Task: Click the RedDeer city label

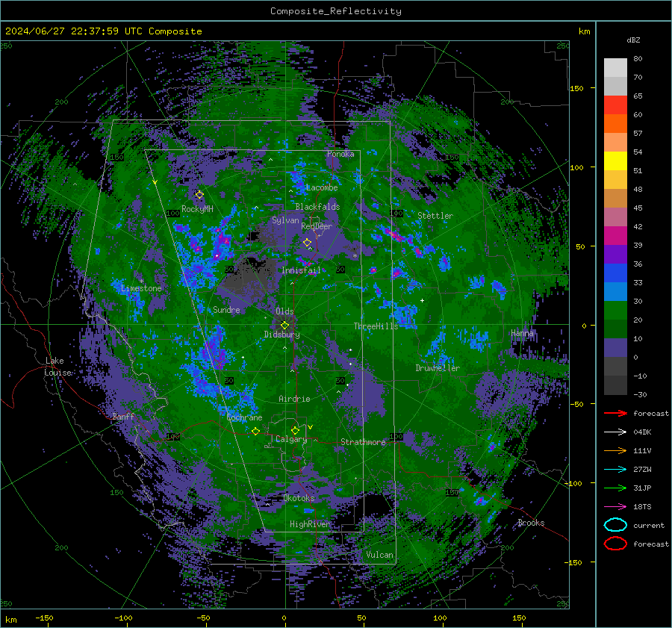Action: pyautogui.click(x=317, y=226)
